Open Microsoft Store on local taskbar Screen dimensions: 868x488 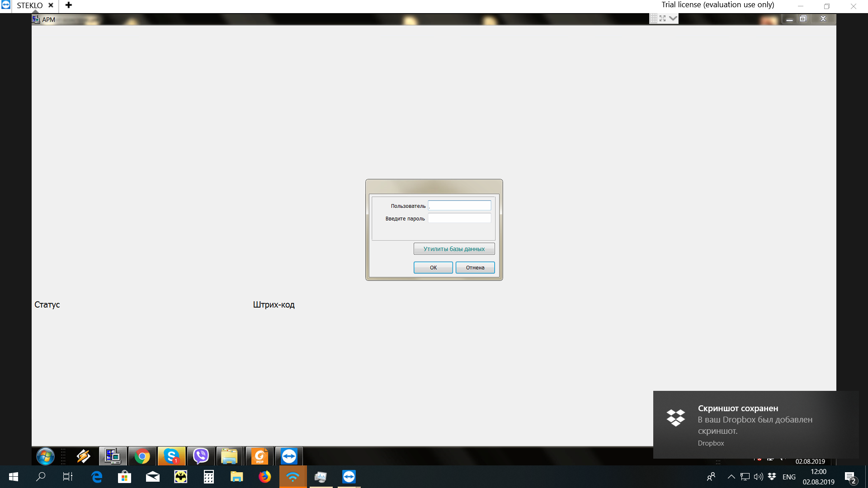[124, 477]
